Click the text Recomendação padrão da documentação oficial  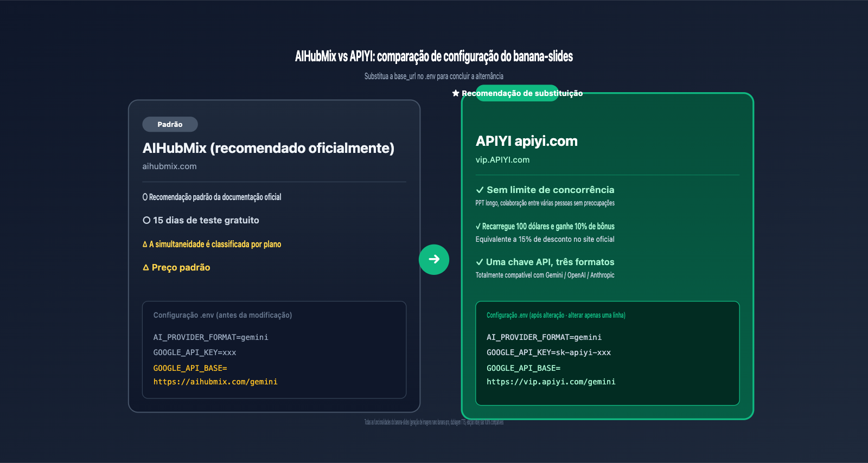pos(215,197)
